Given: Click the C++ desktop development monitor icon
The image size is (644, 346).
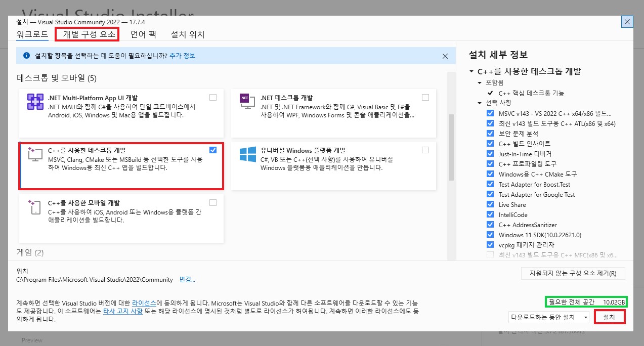Looking at the screenshot, I should pos(35,155).
